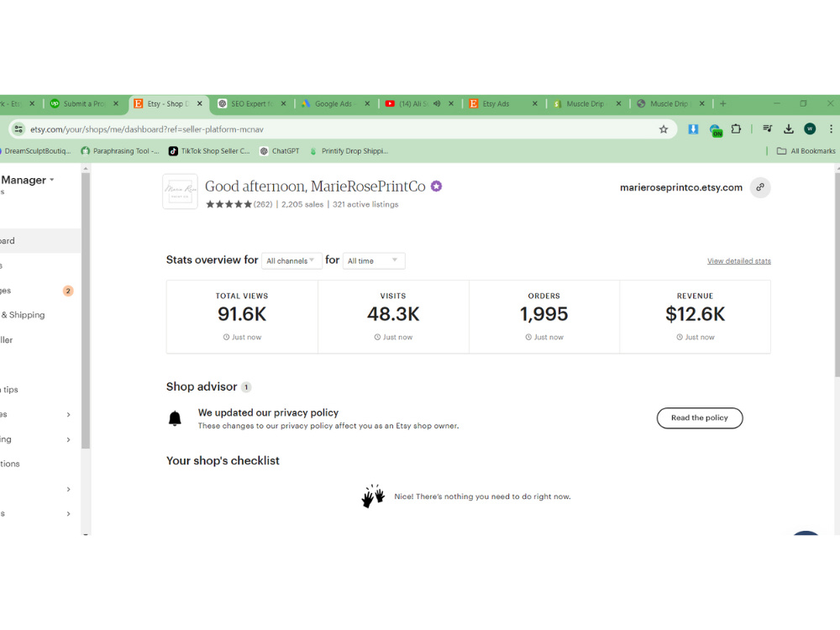Click the 321 active listings text

tap(365, 205)
